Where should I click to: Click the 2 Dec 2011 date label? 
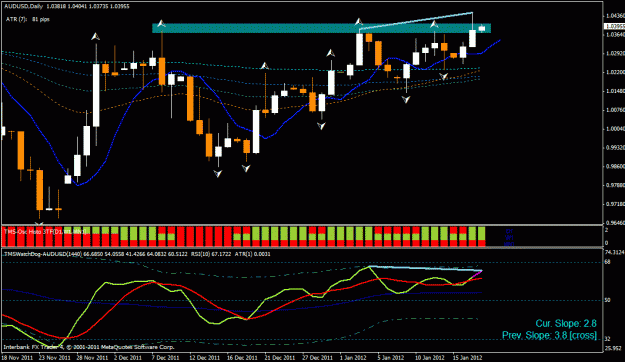[x=128, y=357]
